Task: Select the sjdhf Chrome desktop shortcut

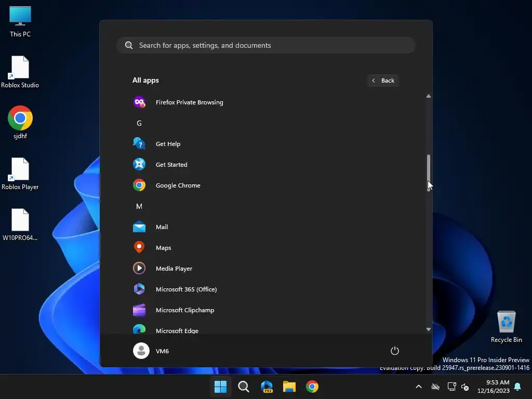Action: coord(20,123)
